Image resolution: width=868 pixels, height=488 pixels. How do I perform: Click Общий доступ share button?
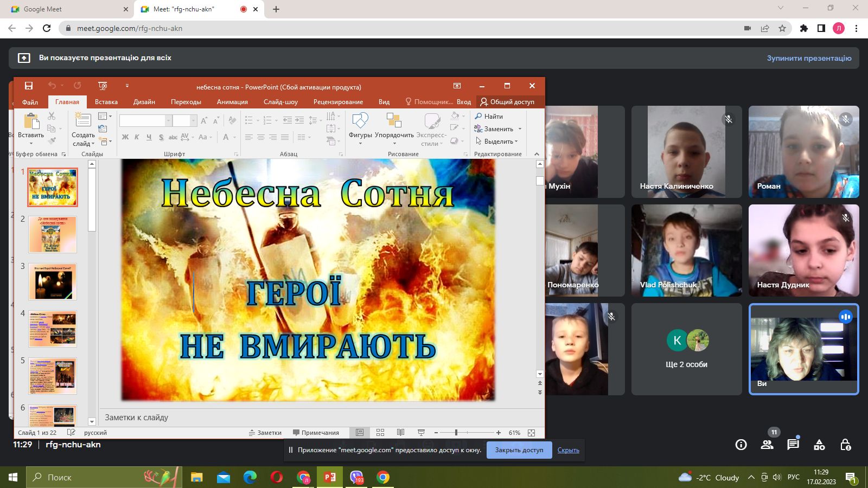point(507,102)
